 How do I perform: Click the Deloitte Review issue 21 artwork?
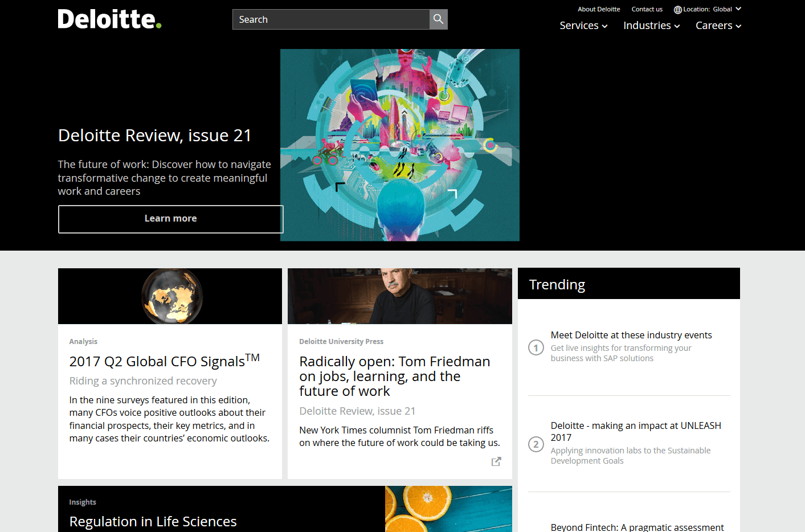tap(399, 145)
